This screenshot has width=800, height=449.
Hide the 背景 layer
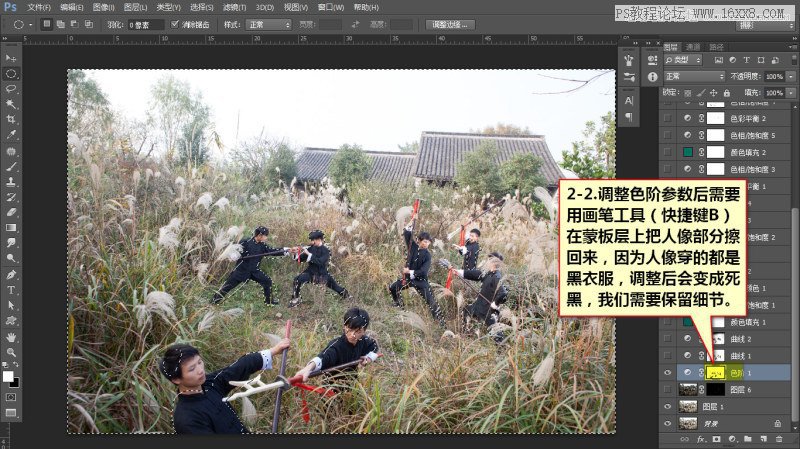coord(667,423)
